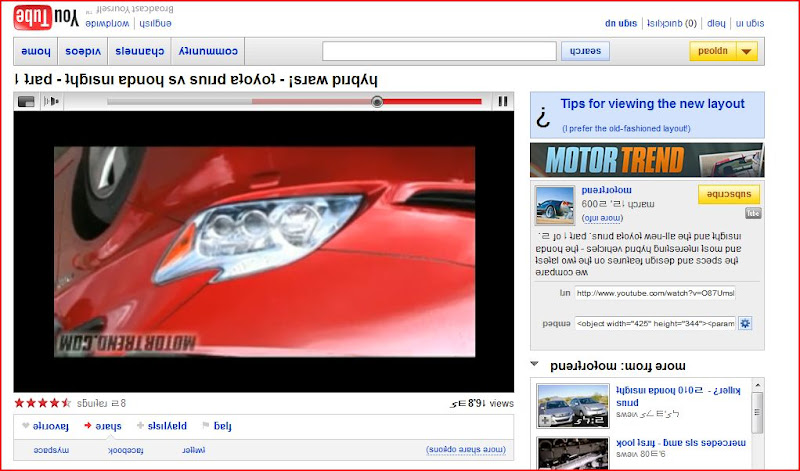Click the flag icon to report video
800x471 pixels.
coord(206,426)
